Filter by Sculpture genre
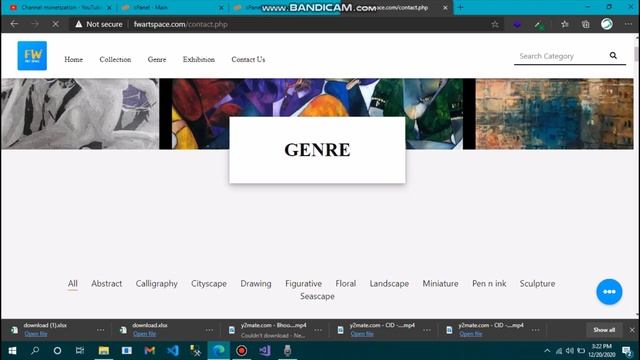Viewport: 640px width, 360px height. [537, 284]
